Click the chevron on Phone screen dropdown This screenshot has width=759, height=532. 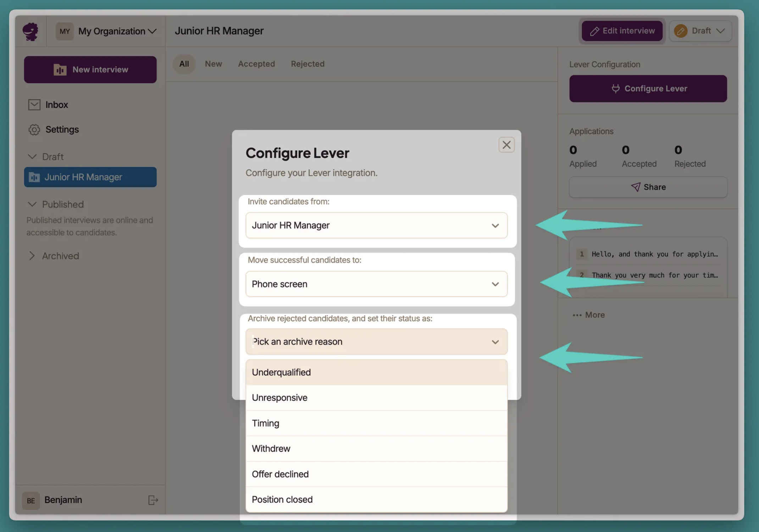495,284
